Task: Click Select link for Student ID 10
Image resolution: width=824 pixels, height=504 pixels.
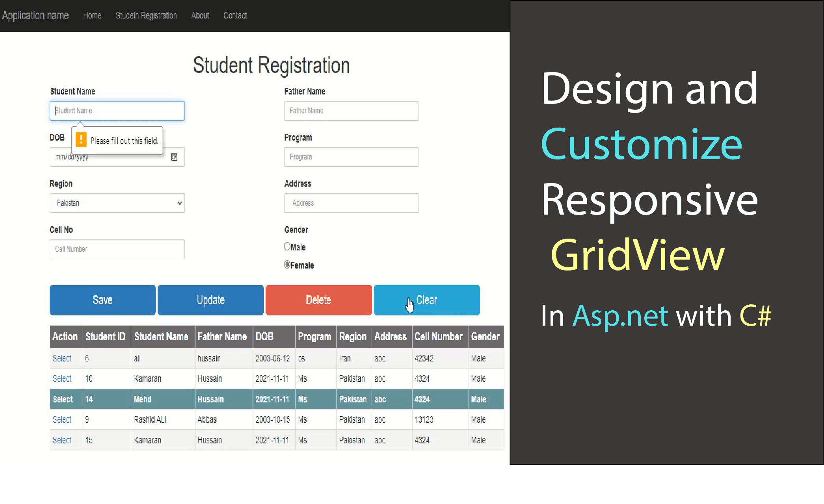Action: coord(62,379)
